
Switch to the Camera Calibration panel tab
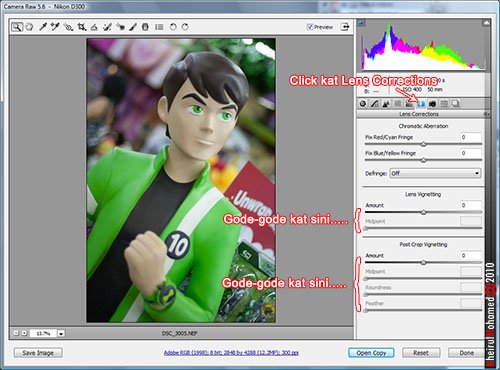(x=433, y=104)
